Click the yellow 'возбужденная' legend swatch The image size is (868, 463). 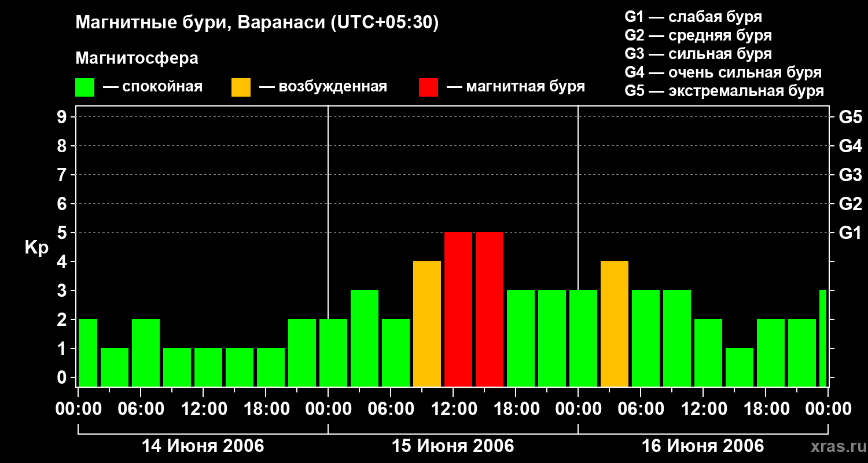pyautogui.click(x=241, y=87)
